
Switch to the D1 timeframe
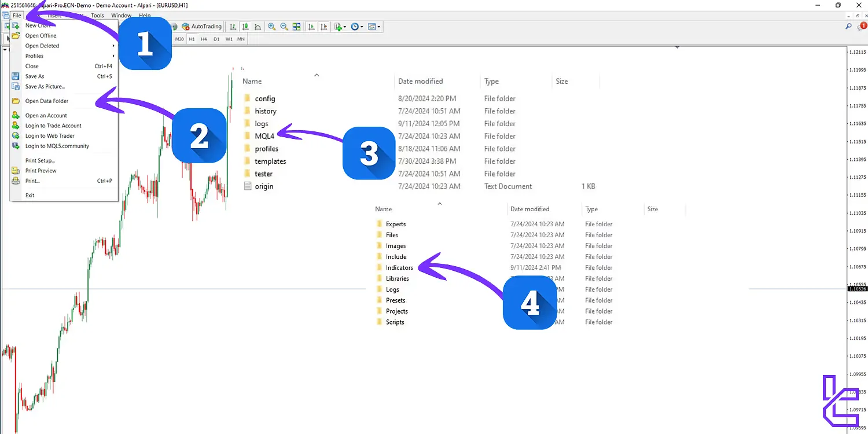pos(216,39)
